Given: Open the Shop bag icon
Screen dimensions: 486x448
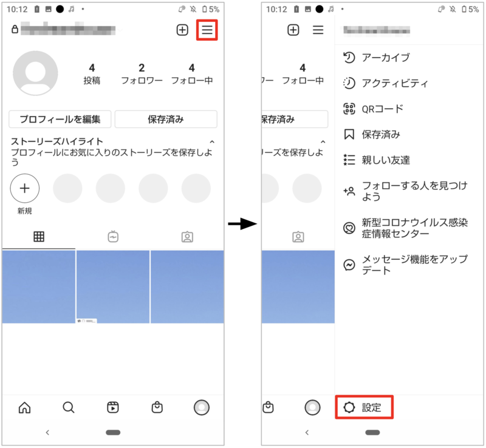Looking at the screenshot, I should pyautogui.click(x=157, y=407).
